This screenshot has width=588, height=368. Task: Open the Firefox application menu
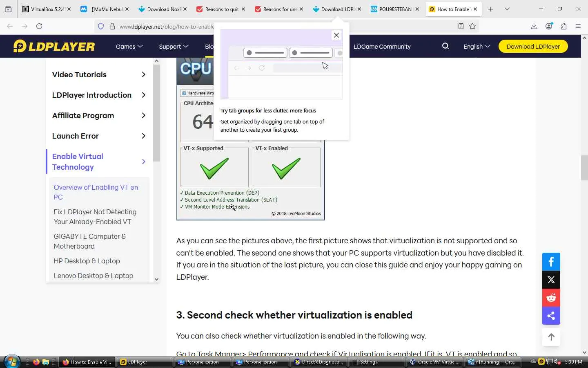click(x=578, y=26)
